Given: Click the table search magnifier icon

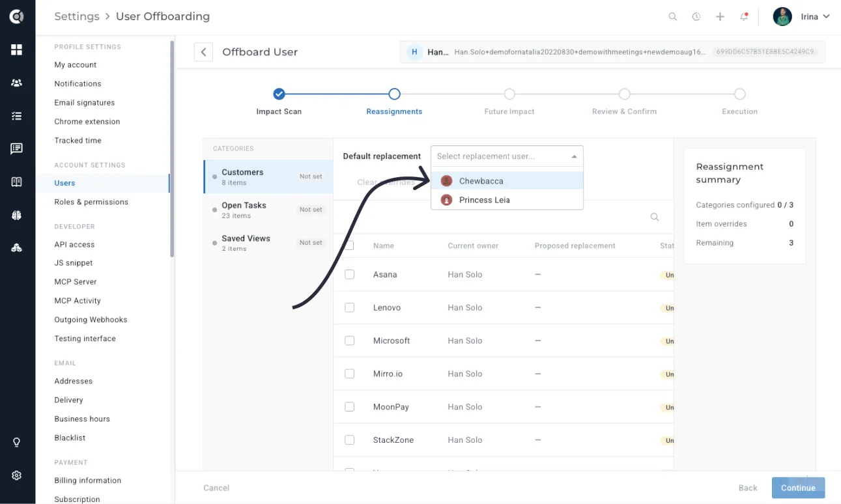Looking at the screenshot, I should [x=655, y=217].
